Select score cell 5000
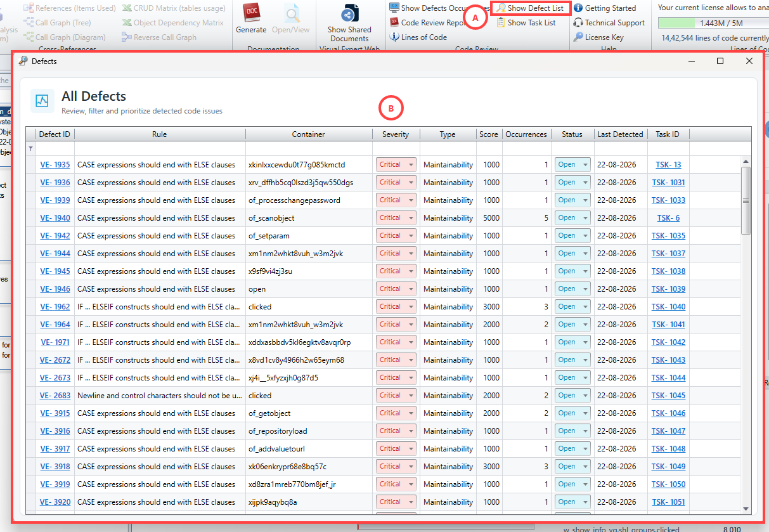Screen dimensions: 769x532 [489, 218]
